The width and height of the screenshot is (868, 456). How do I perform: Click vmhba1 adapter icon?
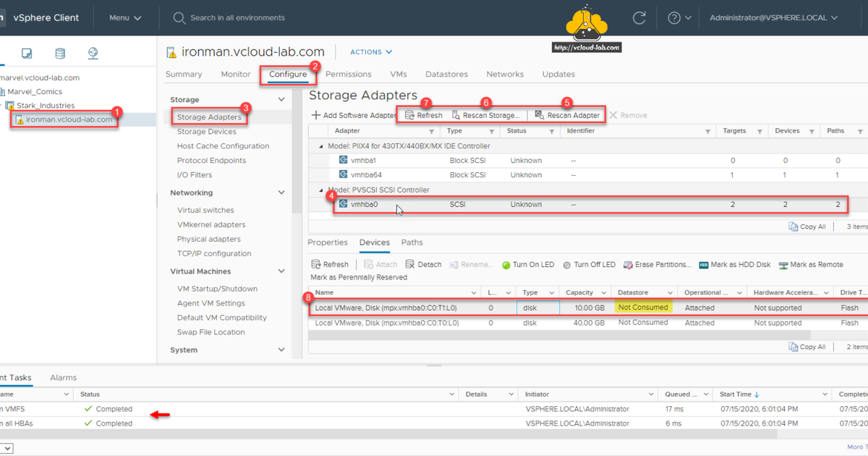[344, 160]
